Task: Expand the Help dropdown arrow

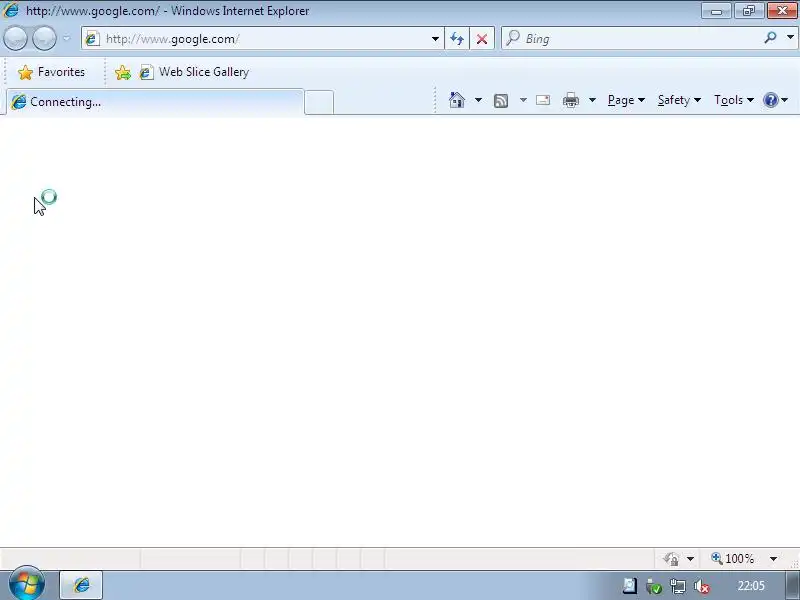Action: (x=785, y=100)
